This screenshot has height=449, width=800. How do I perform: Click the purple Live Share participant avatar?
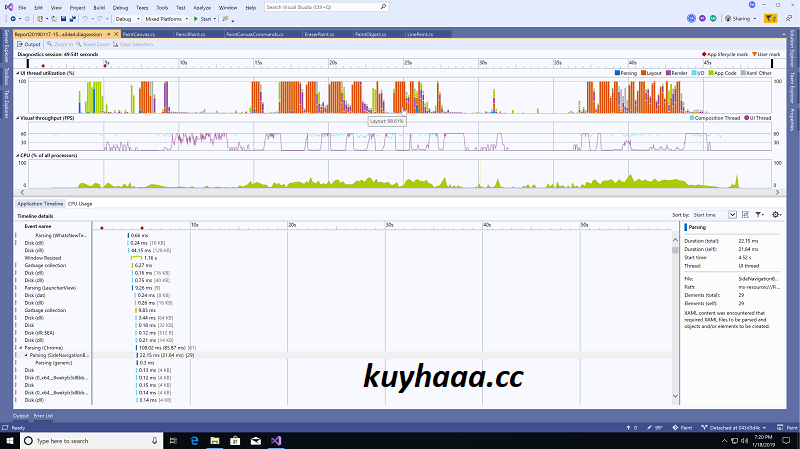coord(703,18)
